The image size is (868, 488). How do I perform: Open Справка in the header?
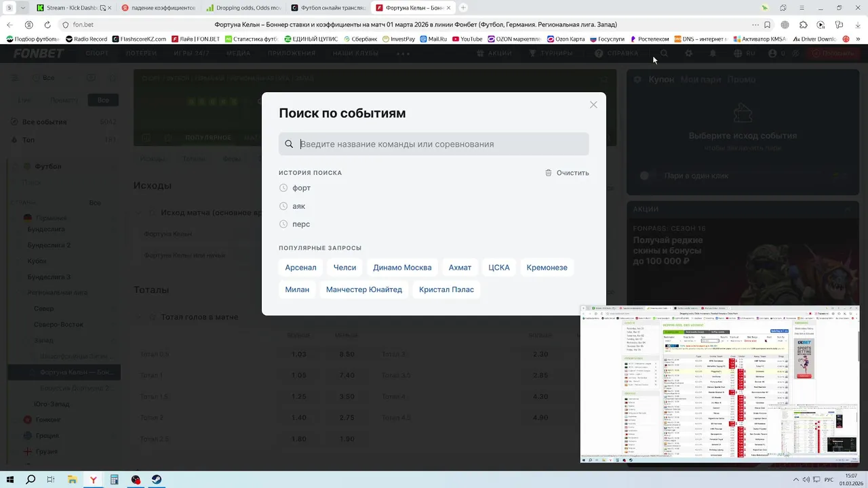coord(616,53)
